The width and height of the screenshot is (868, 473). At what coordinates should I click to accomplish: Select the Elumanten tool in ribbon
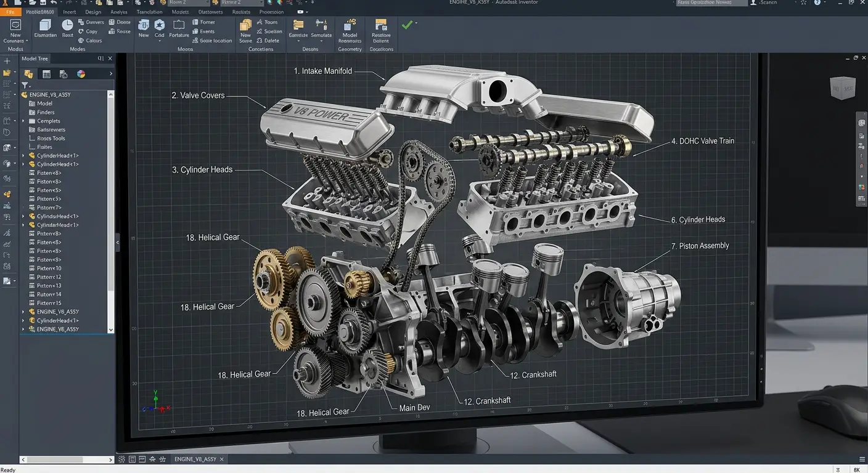(x=46, y=28)
